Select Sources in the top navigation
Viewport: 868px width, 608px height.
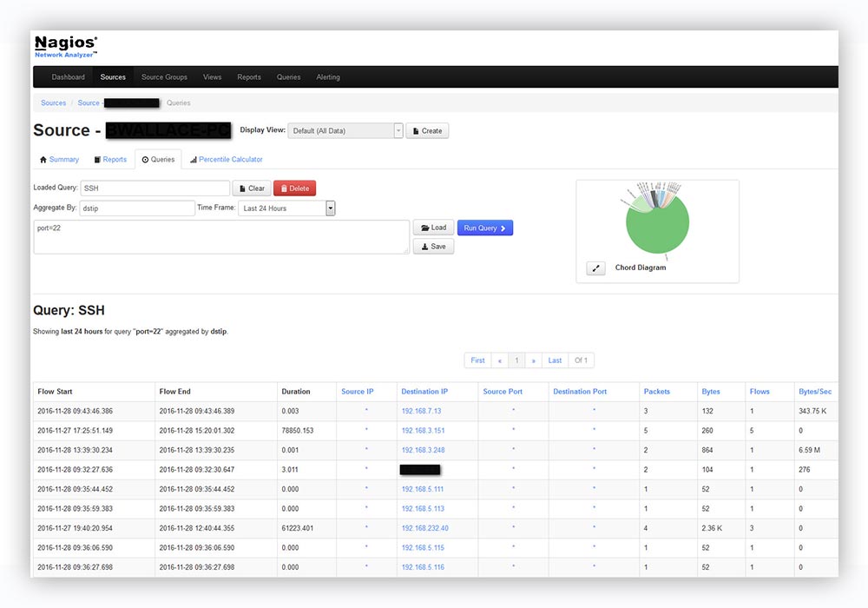point(113,77)
